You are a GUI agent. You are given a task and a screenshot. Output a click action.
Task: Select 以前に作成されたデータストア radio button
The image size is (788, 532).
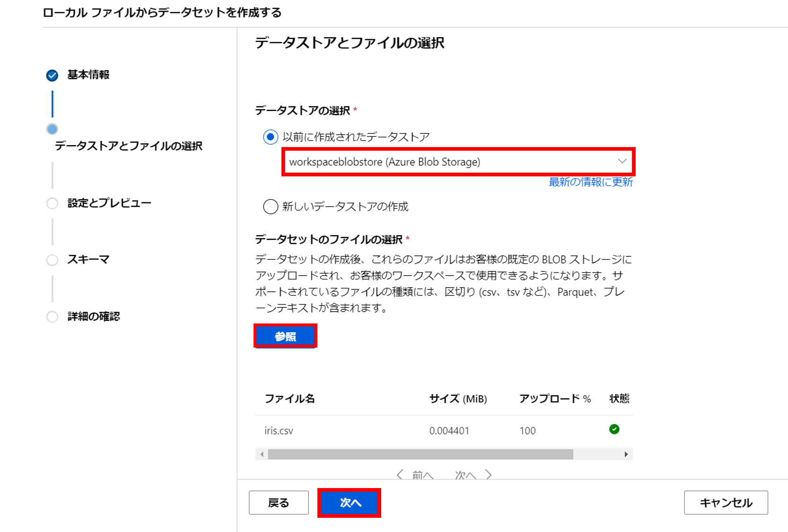[270, 137]
